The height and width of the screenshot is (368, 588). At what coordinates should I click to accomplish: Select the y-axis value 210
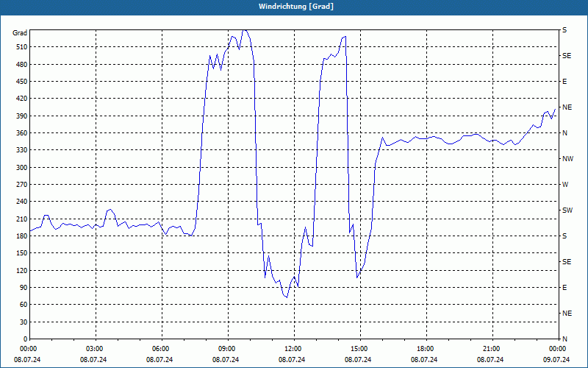click(22, 219)
